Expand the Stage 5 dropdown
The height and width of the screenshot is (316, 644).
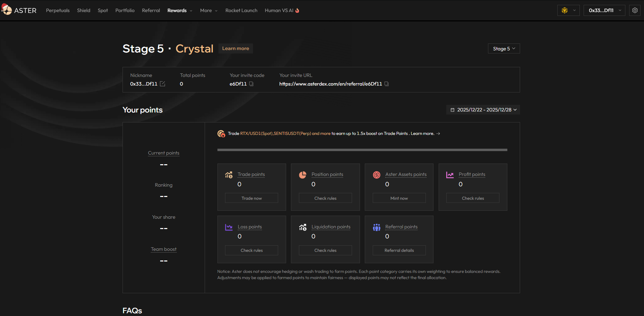tap(504, 49)
